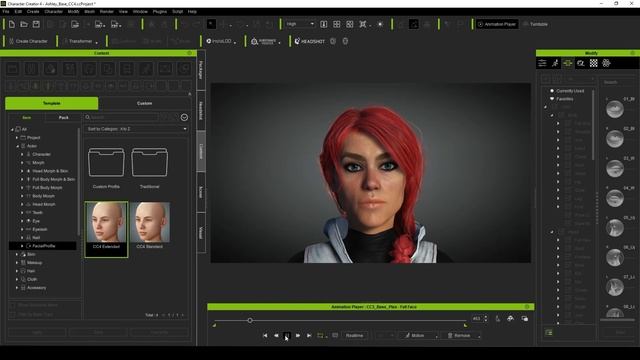The image size is (640, 360).
Task: Open the Sort by Category dropdown
Action: [136, 129]
